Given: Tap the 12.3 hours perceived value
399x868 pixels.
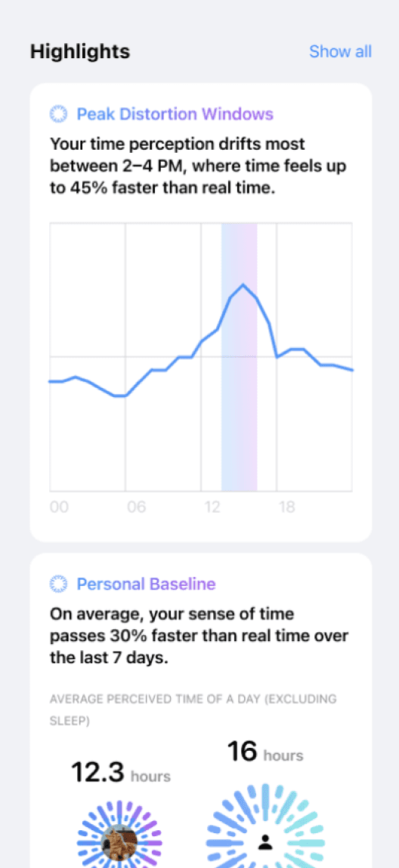Looking at the screenshot, I should pyautogui.click(x=121, y=772).
